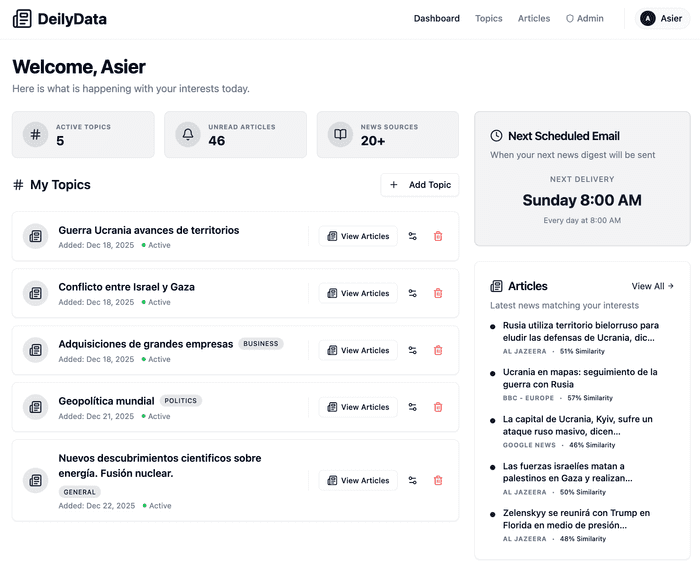This screenshot has width=700, height=569.
Task: Click the unread articles bell icon
Action: coord(188,135)
